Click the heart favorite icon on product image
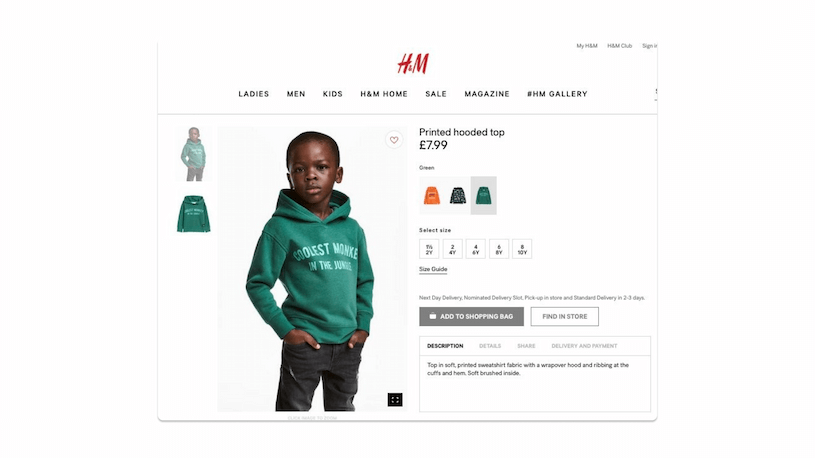This screenshot has width=815, height=458. [394, 140]
